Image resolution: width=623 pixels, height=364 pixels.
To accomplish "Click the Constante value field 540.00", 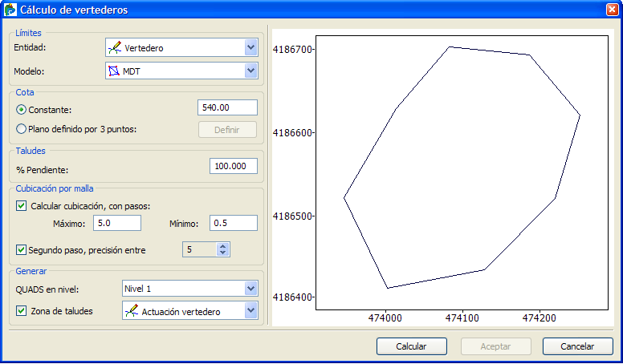I will (227, 107).
